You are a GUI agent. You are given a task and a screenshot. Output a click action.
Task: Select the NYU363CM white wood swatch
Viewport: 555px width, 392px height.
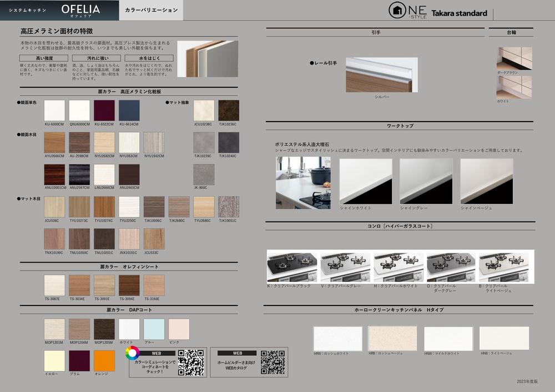coord(129,143)
